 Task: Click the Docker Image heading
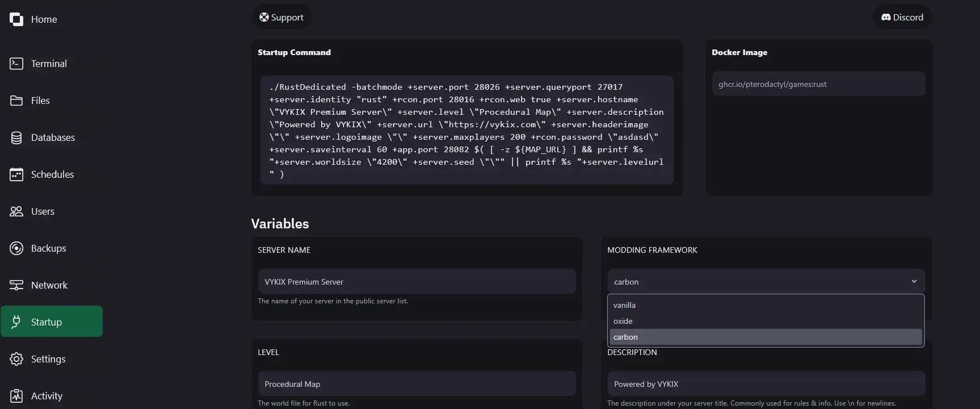739,52
